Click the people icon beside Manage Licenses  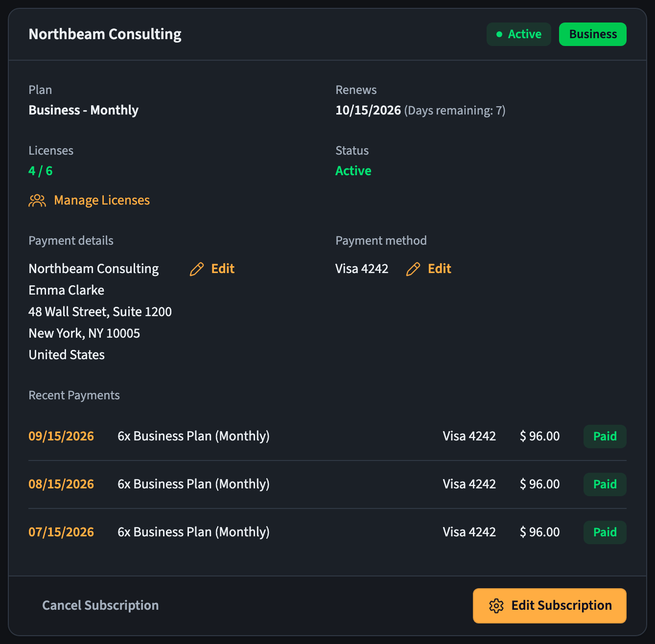(x=37, y=201)
